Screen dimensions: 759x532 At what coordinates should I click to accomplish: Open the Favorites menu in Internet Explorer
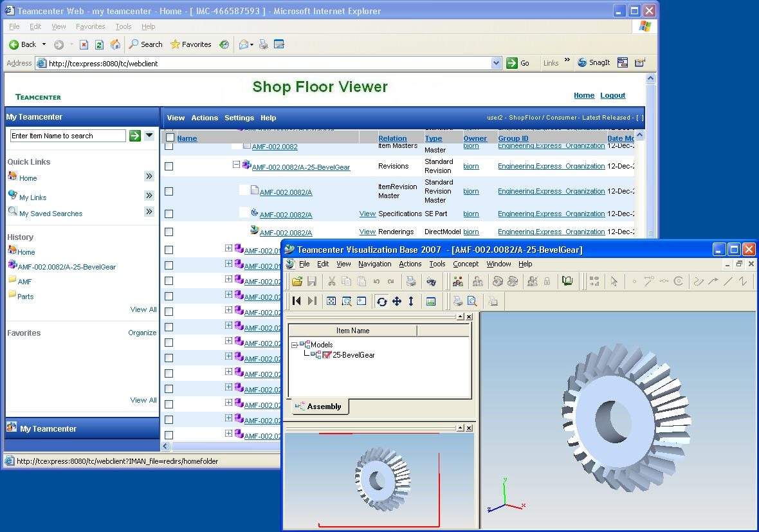click(x=91, y=26)
